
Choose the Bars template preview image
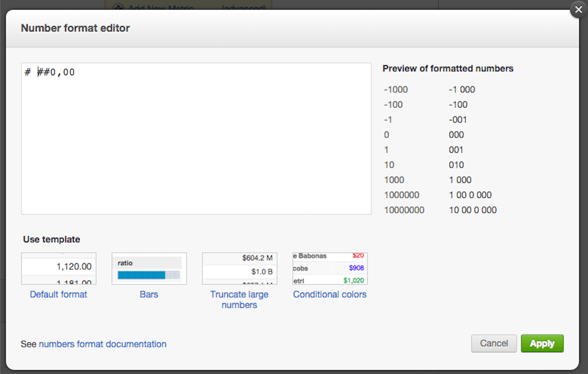[149, 268]
